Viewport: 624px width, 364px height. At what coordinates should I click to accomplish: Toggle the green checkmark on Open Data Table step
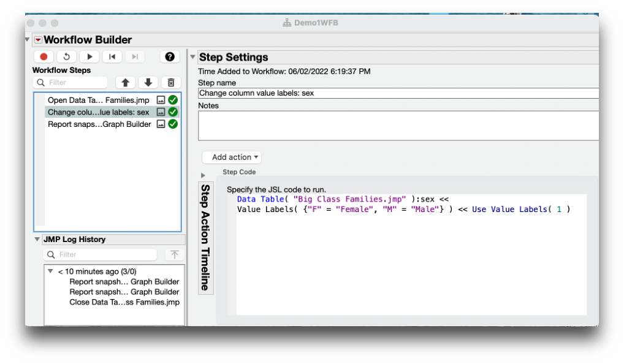click(173, 100)
